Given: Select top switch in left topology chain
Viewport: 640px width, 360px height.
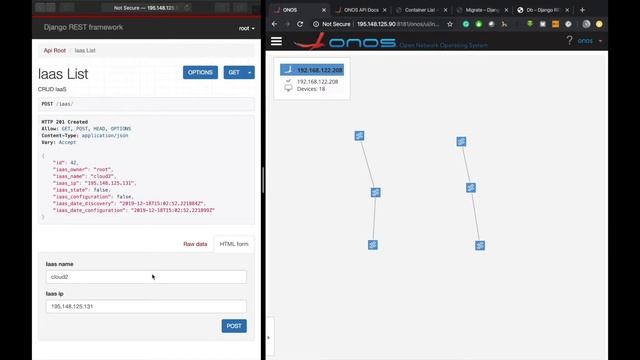Looking at the screenshot, I should click(x=359, y=136).
